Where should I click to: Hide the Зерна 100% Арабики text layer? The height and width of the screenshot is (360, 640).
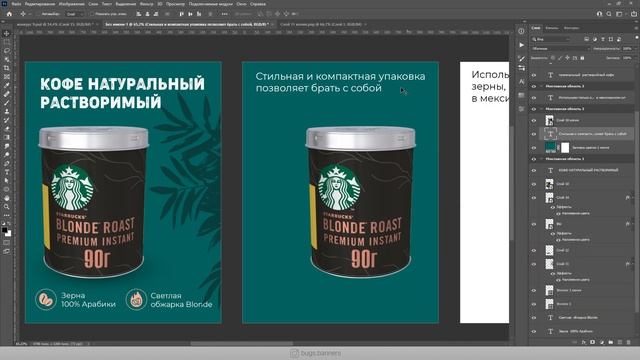(533, 331)
